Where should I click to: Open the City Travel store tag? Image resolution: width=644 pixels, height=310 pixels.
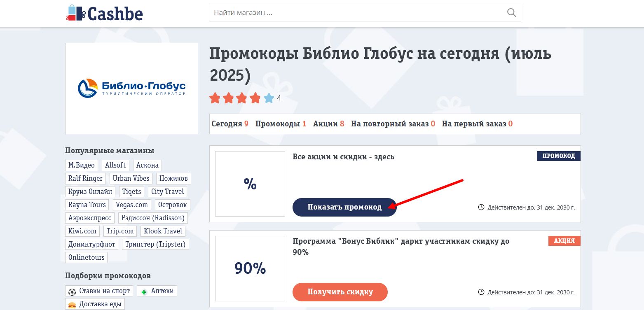tap(168, 191)
